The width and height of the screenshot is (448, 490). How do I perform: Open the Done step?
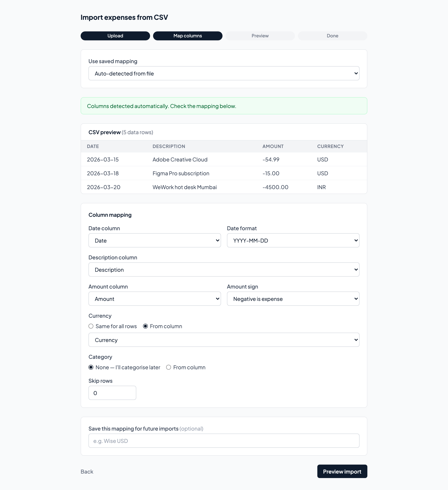[332, 36]
